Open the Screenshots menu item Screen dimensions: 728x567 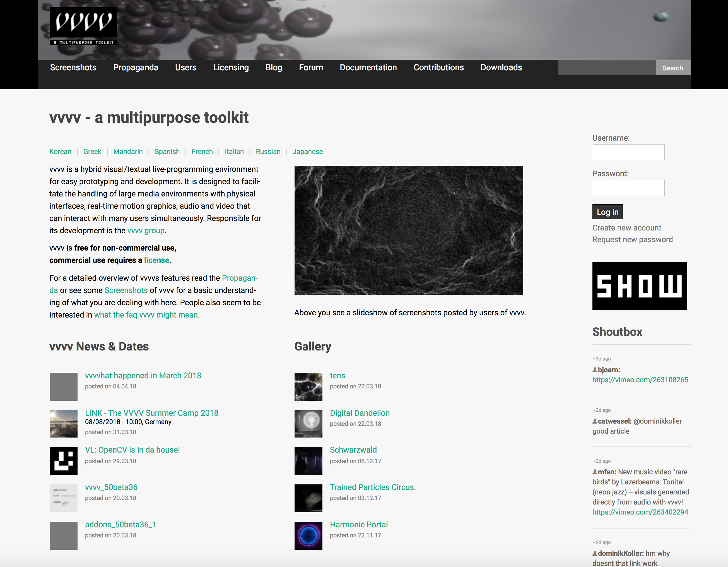click(x=73, y=67)
